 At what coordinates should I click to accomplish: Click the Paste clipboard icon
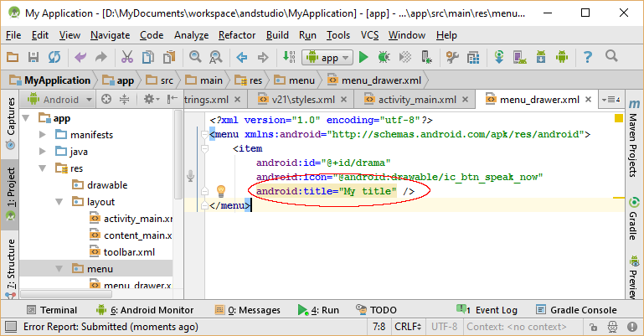coord(169,57)
